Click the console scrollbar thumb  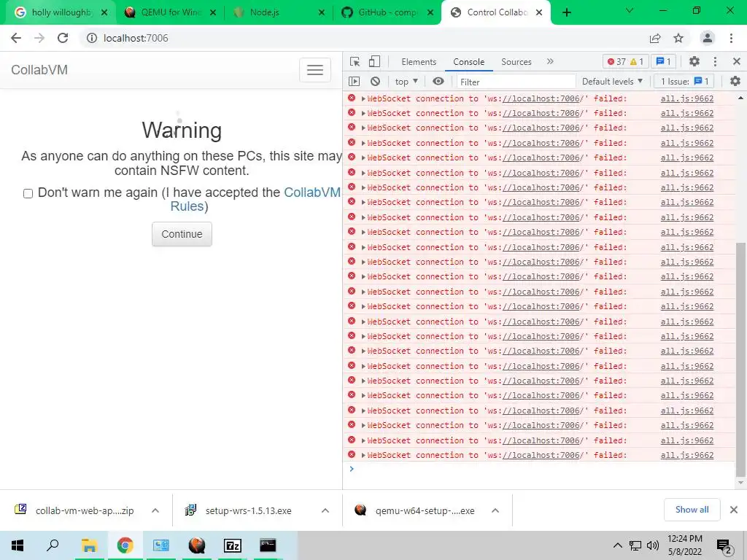click(740, 359)
